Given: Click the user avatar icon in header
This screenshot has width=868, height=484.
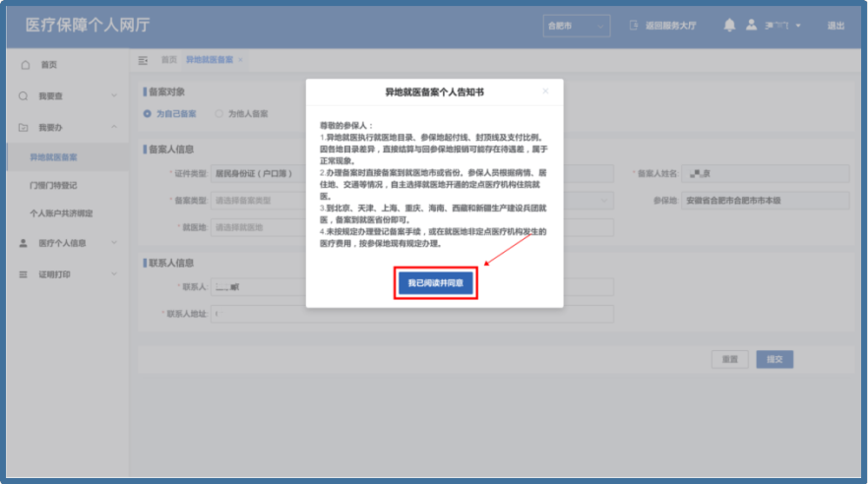Looking at the screenshot, I should (752, 26).
